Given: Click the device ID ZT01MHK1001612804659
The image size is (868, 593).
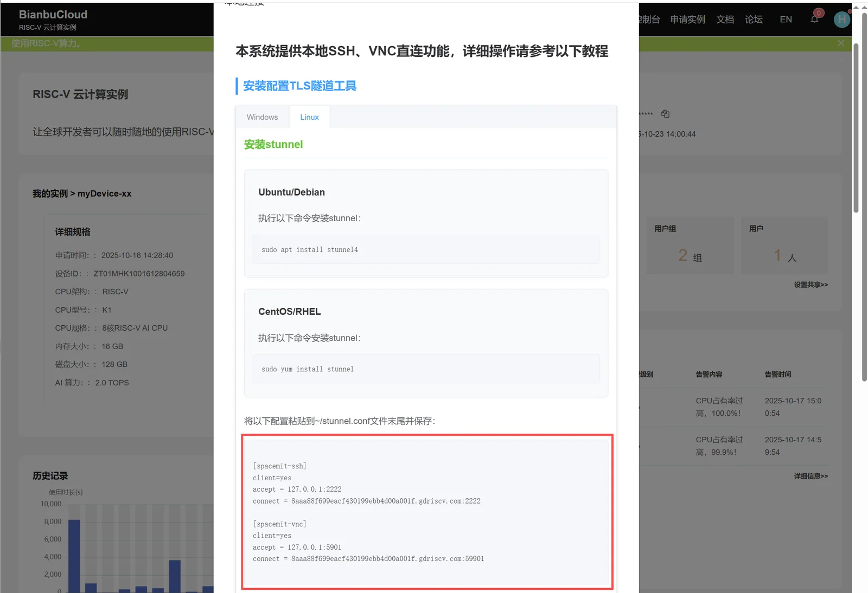Looking at the screenshot, I should click(139, 274).
